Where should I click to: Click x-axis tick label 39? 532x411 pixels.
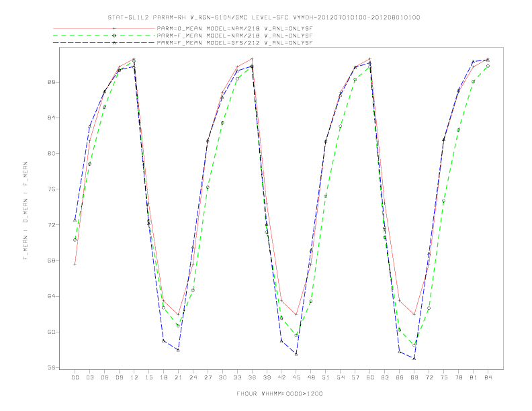click(267, 377)
